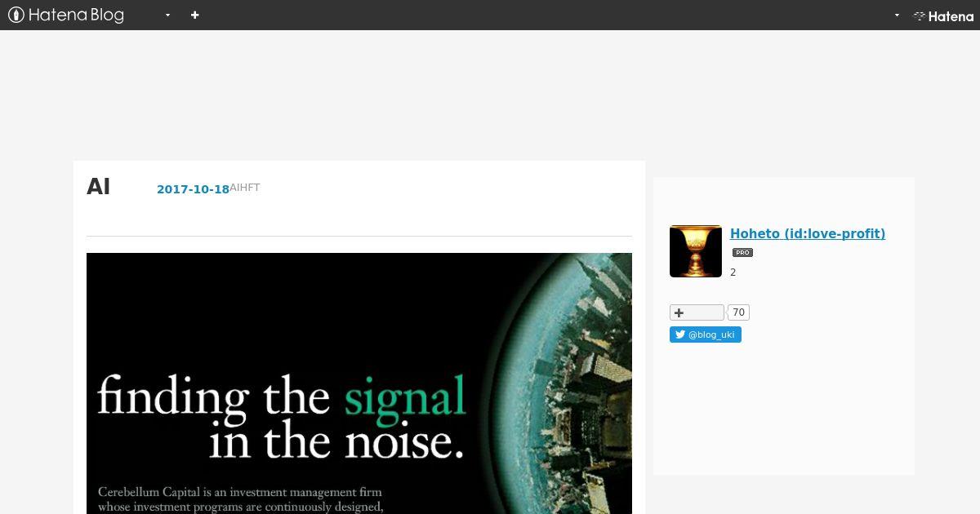Click the 70 subscriber count bubble

pos(738,312)
